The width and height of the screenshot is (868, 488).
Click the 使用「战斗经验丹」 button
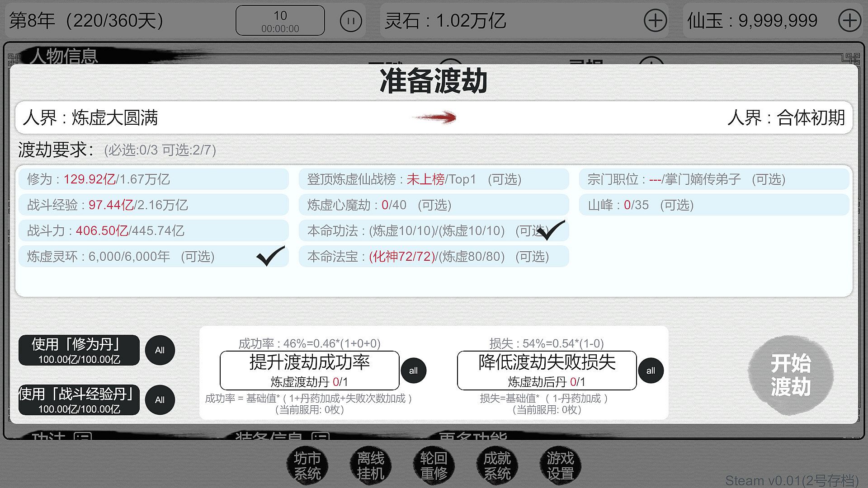[x=79, y=400]
